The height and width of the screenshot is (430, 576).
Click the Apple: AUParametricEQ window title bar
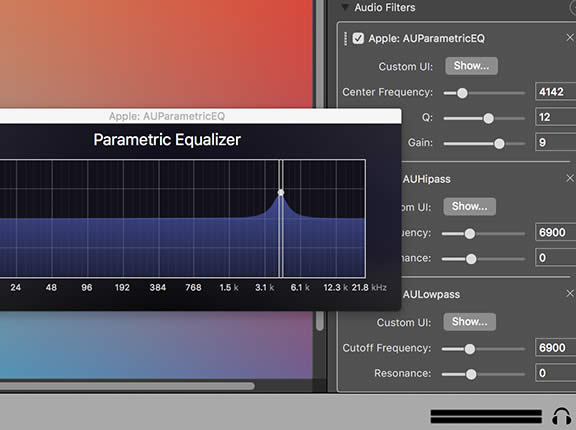[x=201, y=116]
